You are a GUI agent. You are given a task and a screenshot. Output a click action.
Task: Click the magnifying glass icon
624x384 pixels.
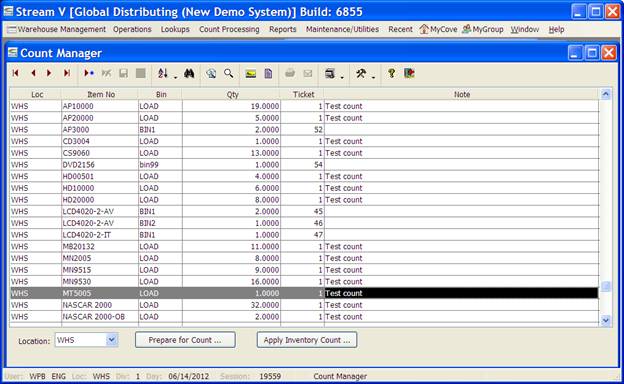228,73
